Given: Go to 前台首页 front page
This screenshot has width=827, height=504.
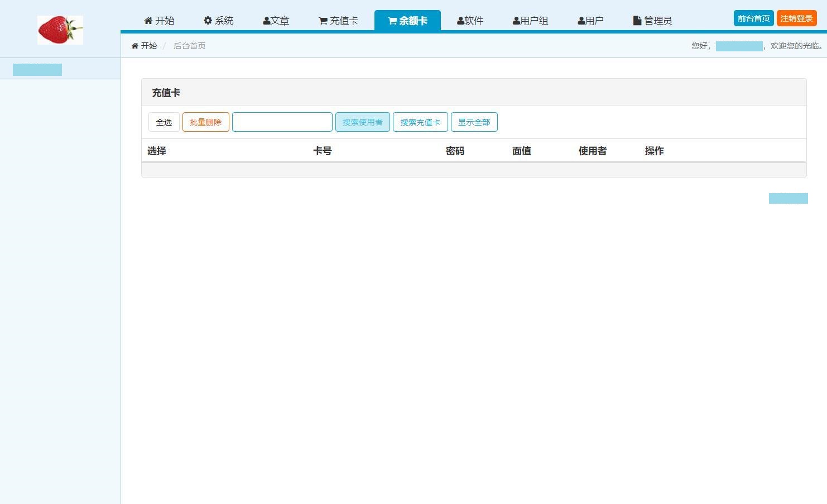Looking at the screenshot, I should click(x=753, y=18).
